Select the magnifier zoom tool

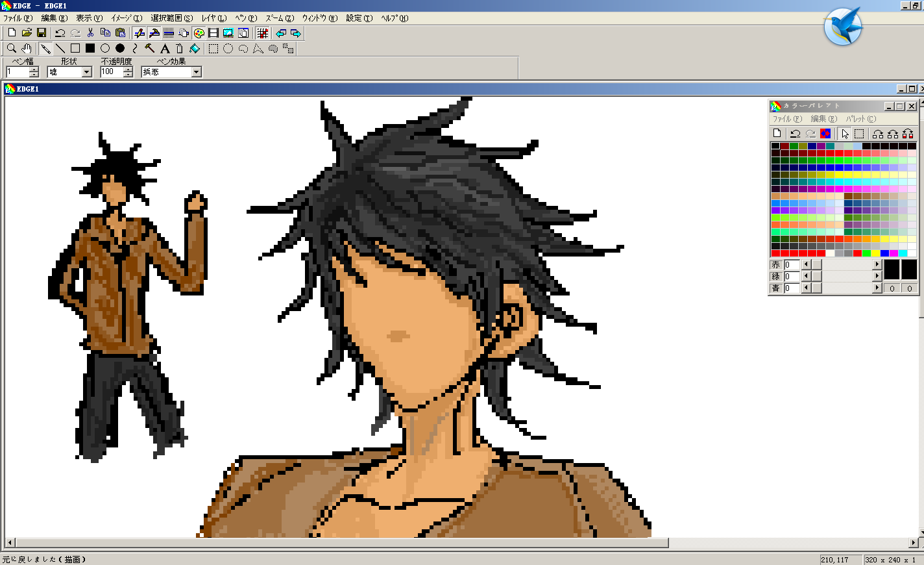[12, 49]
